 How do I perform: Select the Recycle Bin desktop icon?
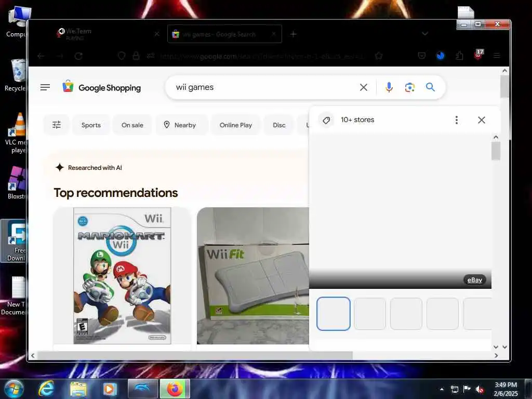(x=15, y=75)
